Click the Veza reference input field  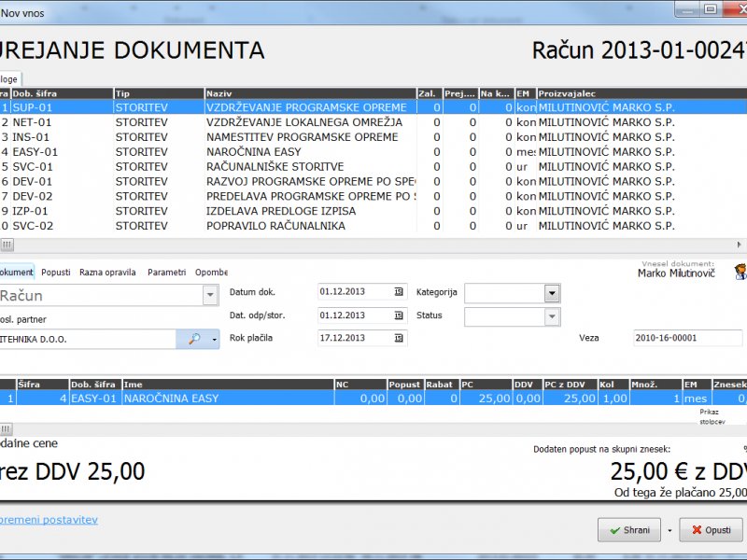point(687,338)
